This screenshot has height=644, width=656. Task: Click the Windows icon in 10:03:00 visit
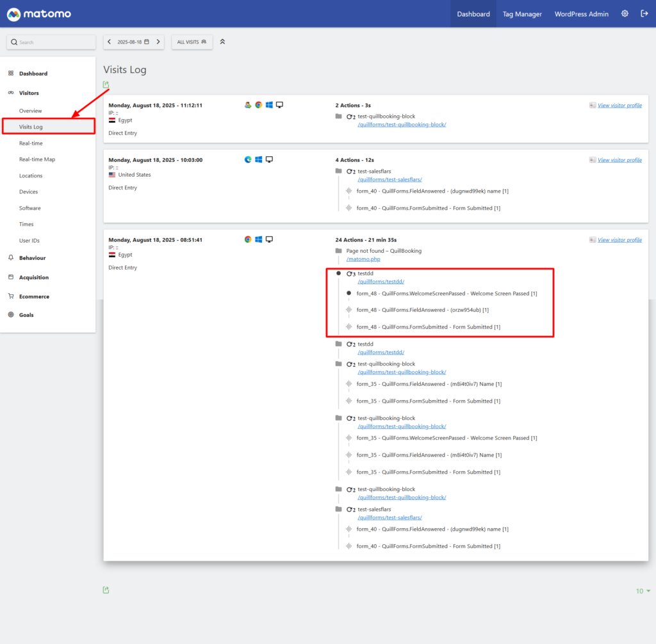(x=259, y=160)
